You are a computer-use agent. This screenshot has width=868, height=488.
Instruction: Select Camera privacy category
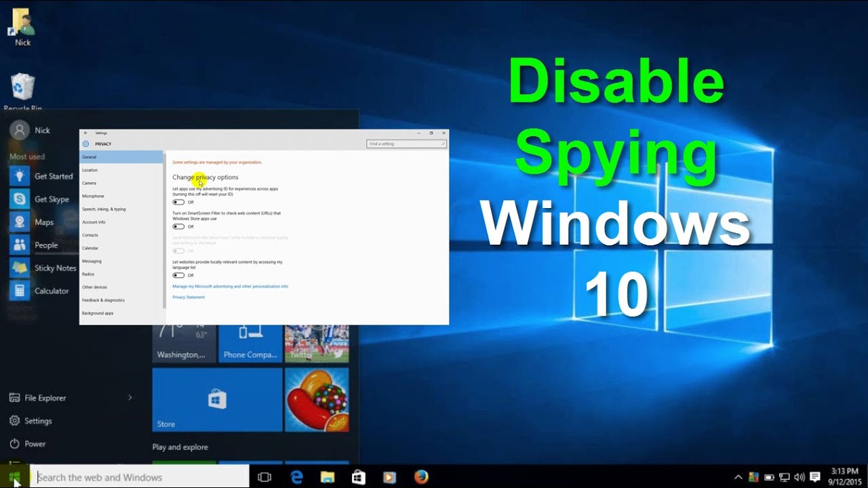(x=121, y=183)
